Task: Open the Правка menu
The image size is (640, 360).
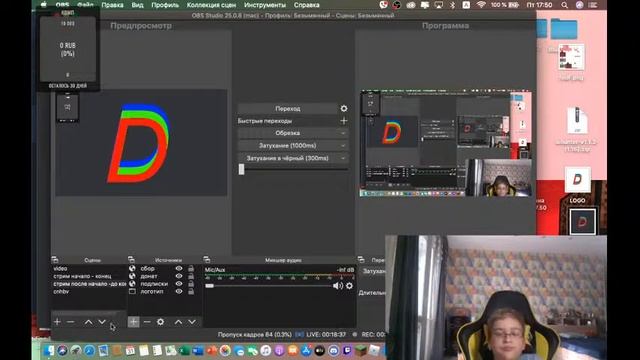Action: point(112,5)
